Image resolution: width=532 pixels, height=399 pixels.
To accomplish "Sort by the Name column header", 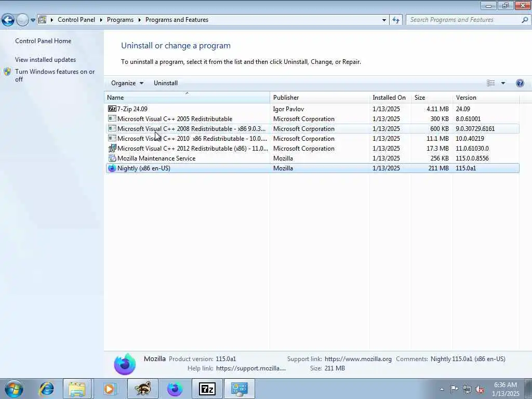I will tap(187, 97).
